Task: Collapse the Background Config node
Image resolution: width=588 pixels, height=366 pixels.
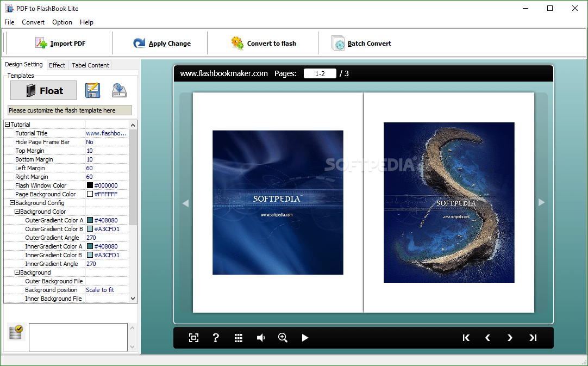Action: coord(12,203)
